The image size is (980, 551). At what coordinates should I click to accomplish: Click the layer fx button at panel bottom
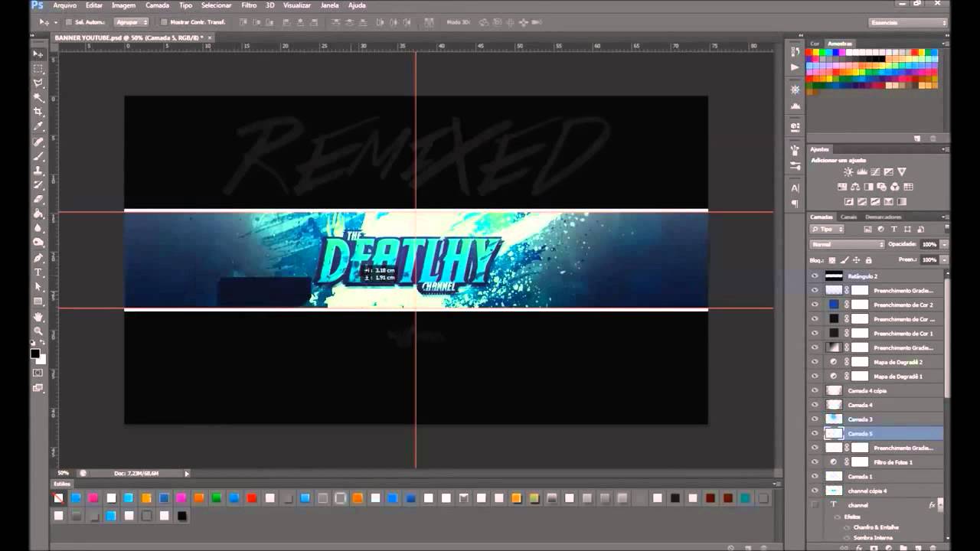[859, 547]
